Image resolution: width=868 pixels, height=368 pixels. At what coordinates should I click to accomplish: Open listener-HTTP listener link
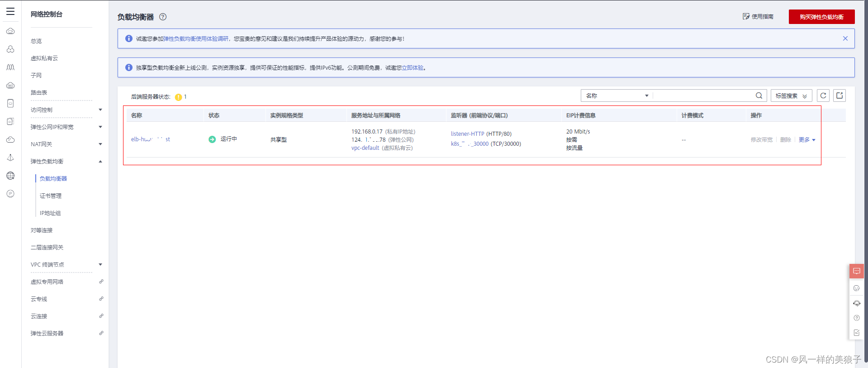click(468, 134)
